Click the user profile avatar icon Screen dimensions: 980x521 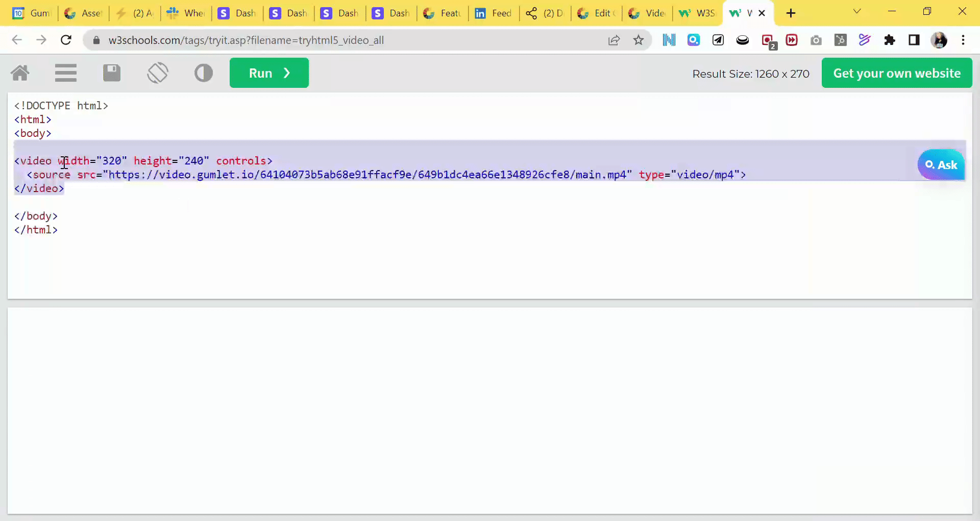(939, 40)
